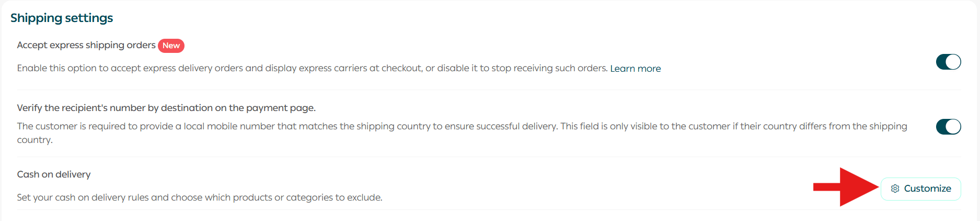This screenshot has height=221, width=980.
Task: Disable accepting express shipping orders
Action: coord(948,62)
